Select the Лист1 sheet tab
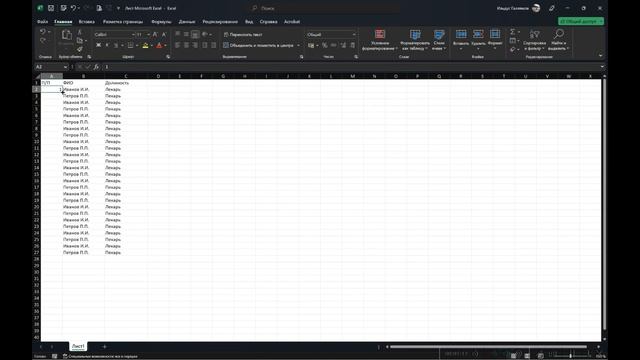 pyautogui.click(x=78, y=346)
